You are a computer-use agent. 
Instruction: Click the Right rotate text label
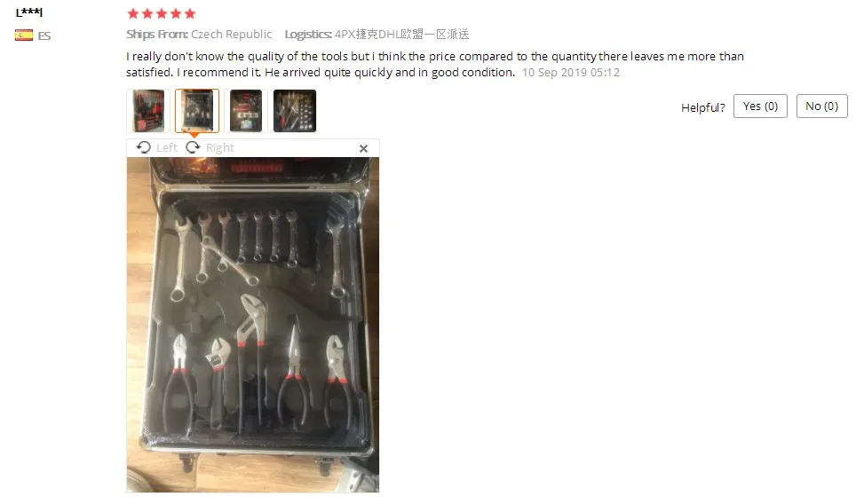220,147
